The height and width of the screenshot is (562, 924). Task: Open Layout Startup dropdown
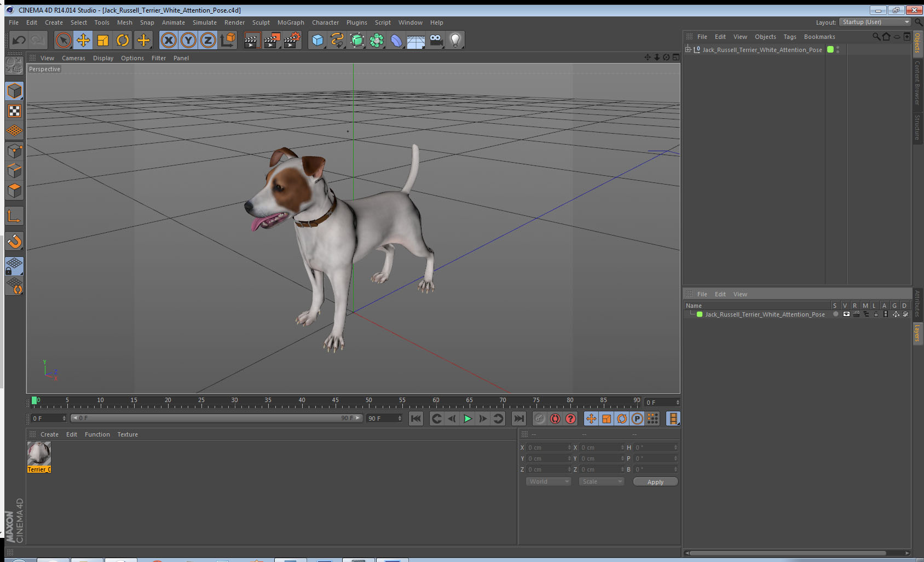point(875,22)
